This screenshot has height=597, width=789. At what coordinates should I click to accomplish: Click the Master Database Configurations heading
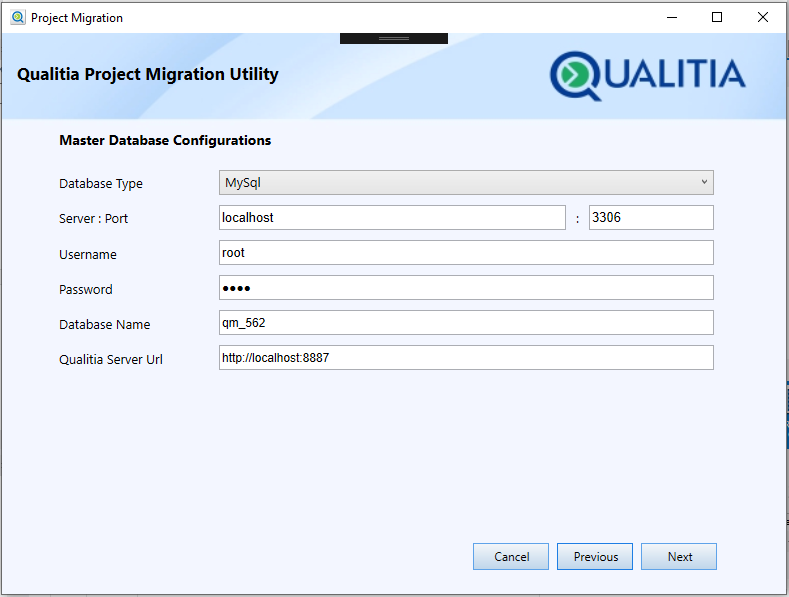(165, 141)
